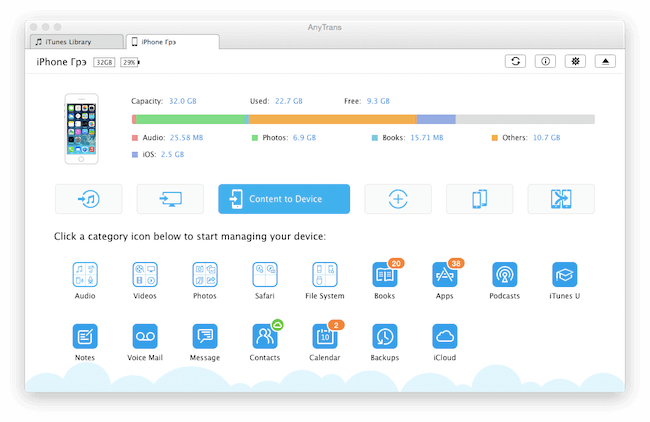Image resolution: width=650 pixels, height=422 pixels.
Task: Click the orange Others storage segment
Action: tap(332, 119)
